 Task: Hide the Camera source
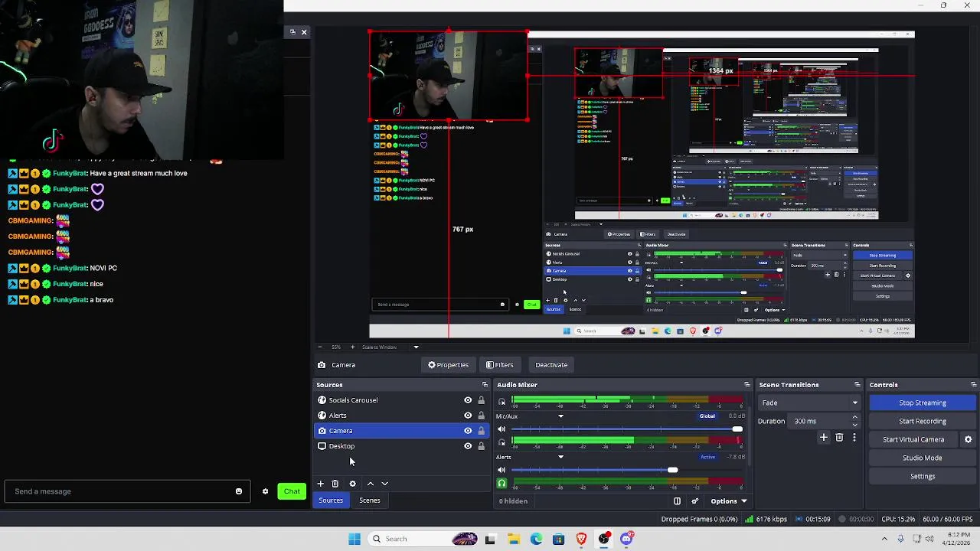click(x=468, y=431)
